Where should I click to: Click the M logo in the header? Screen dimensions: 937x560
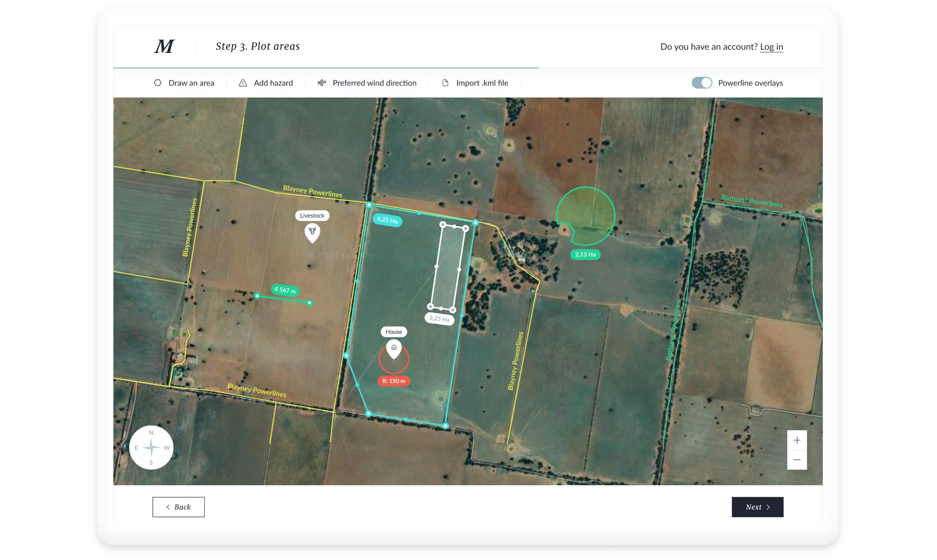coord(164,46)
